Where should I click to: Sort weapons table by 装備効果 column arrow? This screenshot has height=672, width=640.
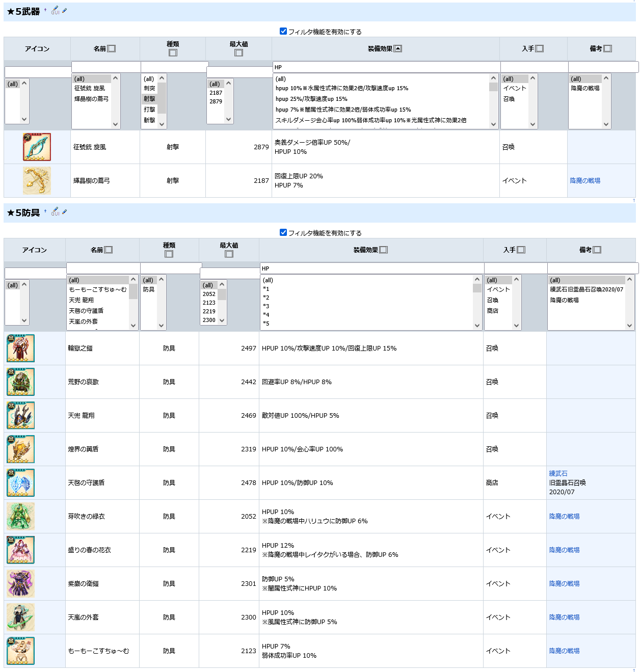(398, 49)
